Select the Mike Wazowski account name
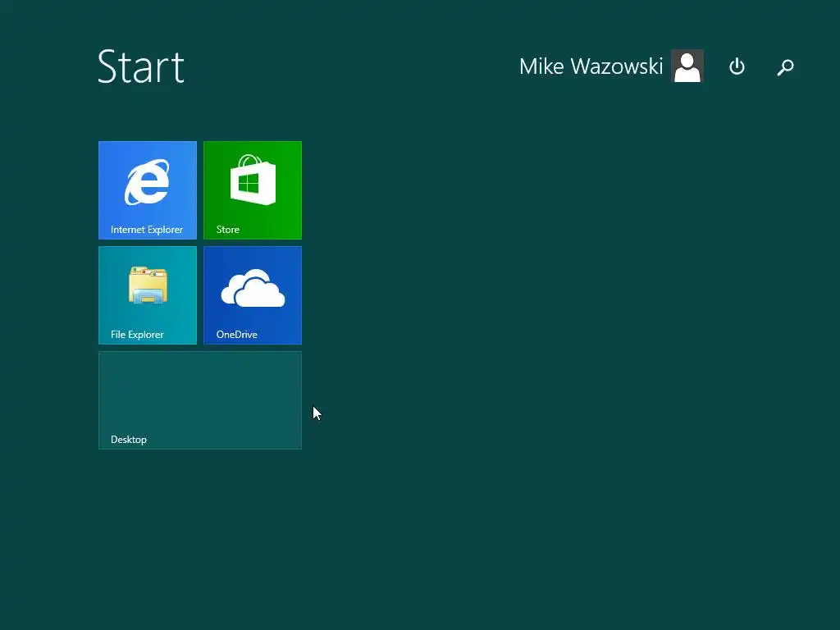The image size is (840, 630). pos(591,66)
